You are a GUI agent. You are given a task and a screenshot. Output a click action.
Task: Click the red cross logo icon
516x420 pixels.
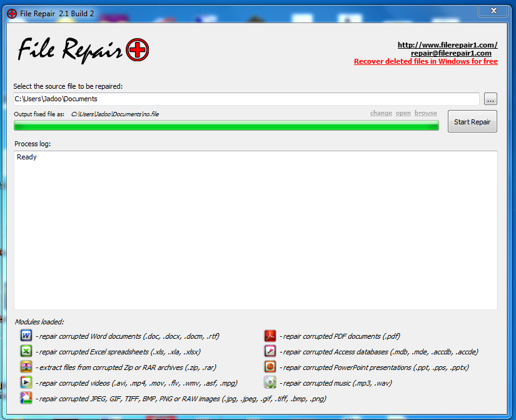click(x=137, y=50)
